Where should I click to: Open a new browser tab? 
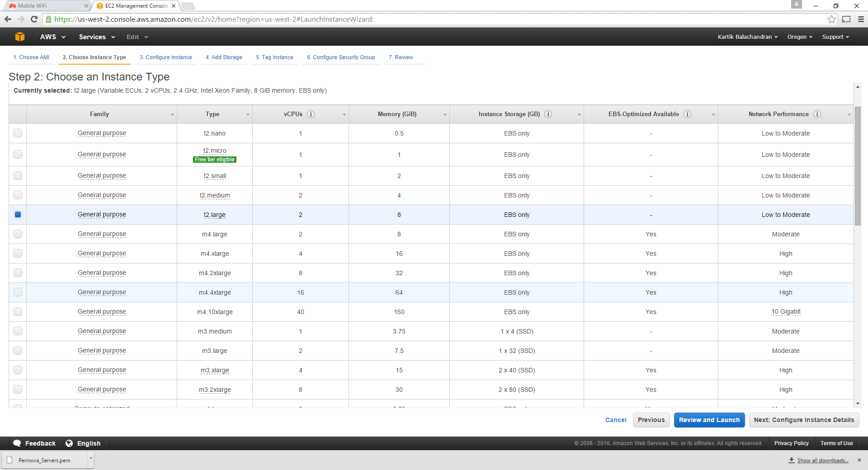click(x=188, y=6)
